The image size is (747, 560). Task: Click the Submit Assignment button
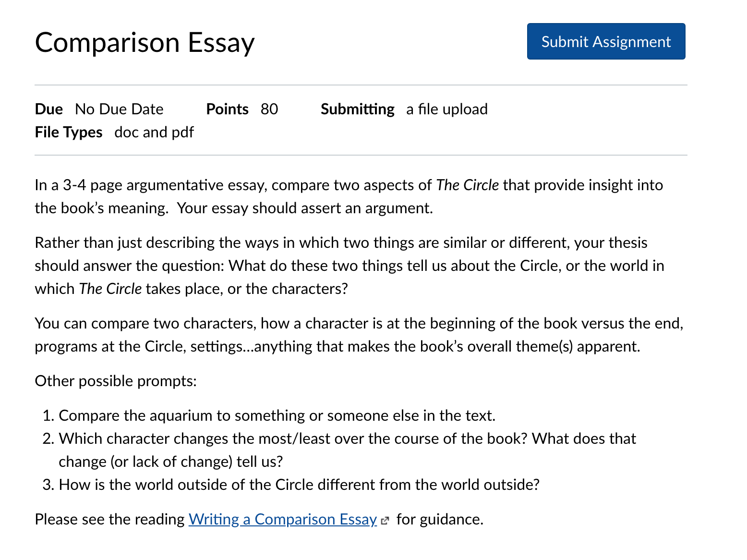pos(606,41)
